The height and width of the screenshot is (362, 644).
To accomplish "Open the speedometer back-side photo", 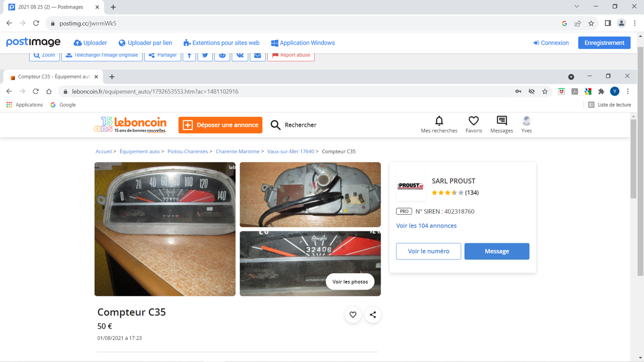I will (310, 195).
